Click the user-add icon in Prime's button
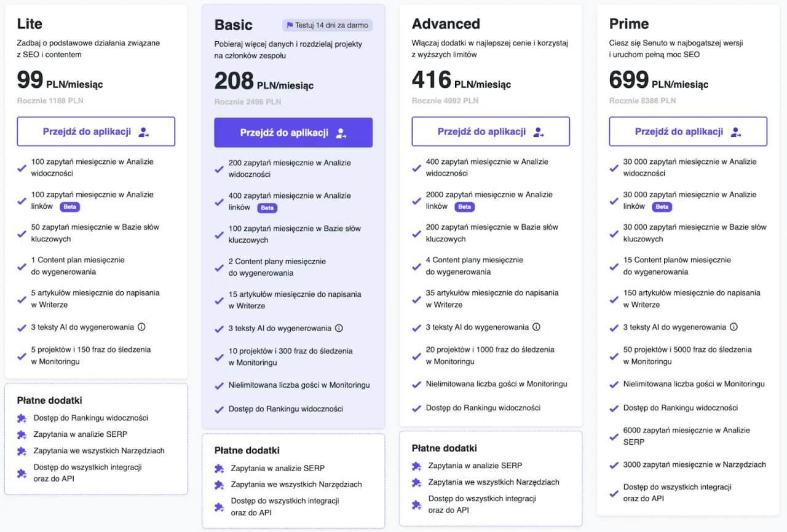Viewport: 787px width, 532px height. [735, 131]
